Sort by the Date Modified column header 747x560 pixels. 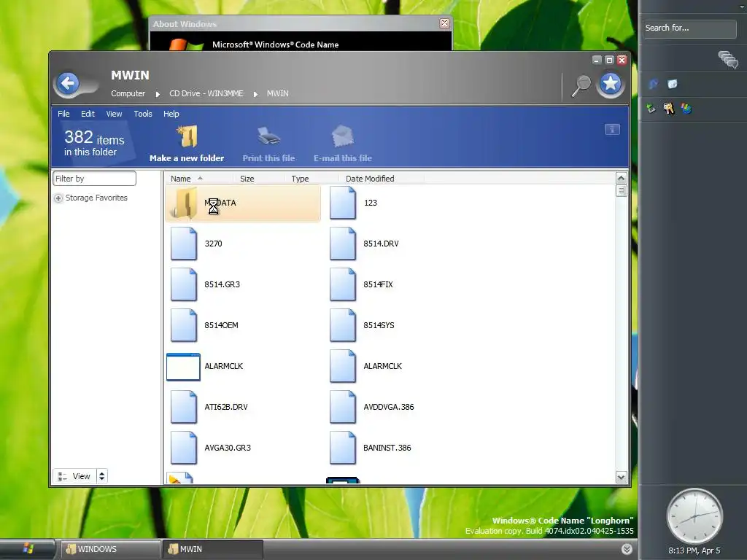pyautogui.click(x=381, y=179)
